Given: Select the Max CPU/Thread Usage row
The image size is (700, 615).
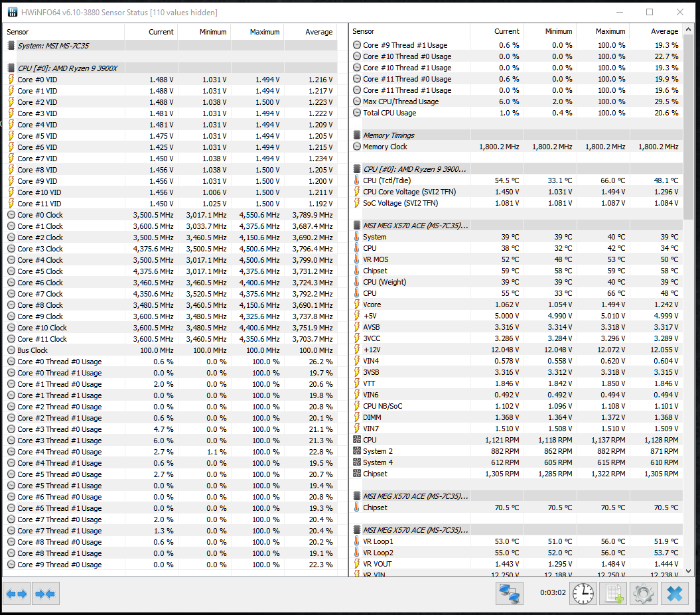Looking at the screenshot, I should (x=516, y=102).
